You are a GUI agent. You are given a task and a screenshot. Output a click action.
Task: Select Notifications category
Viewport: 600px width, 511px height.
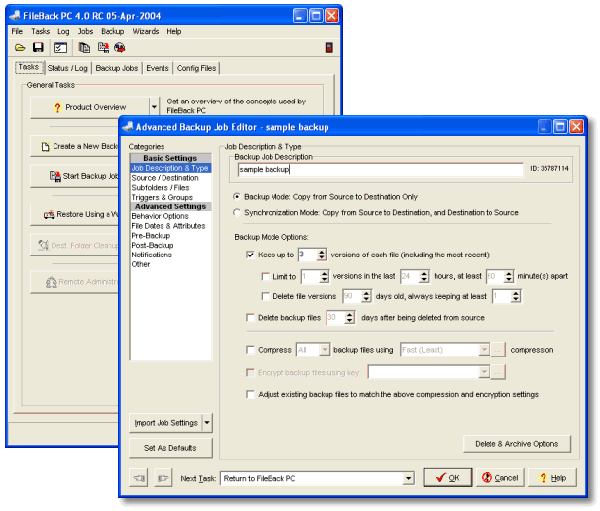(x=171, y=255)
